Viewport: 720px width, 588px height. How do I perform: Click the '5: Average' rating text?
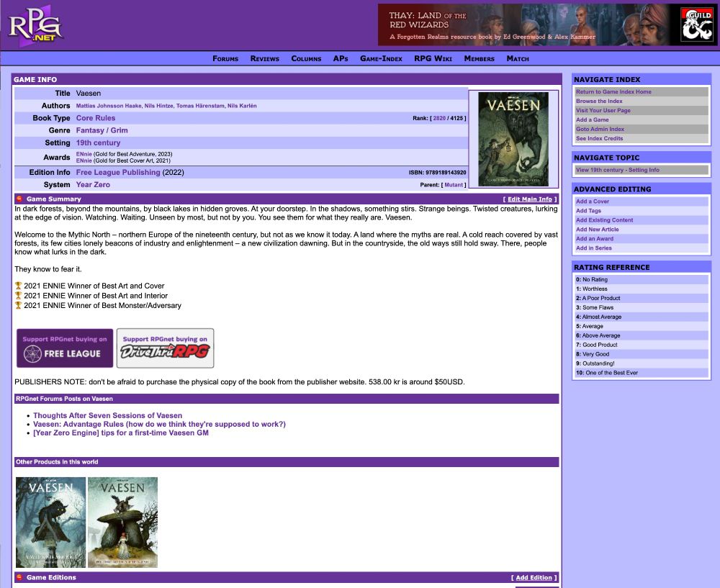[x=590, y=326]
